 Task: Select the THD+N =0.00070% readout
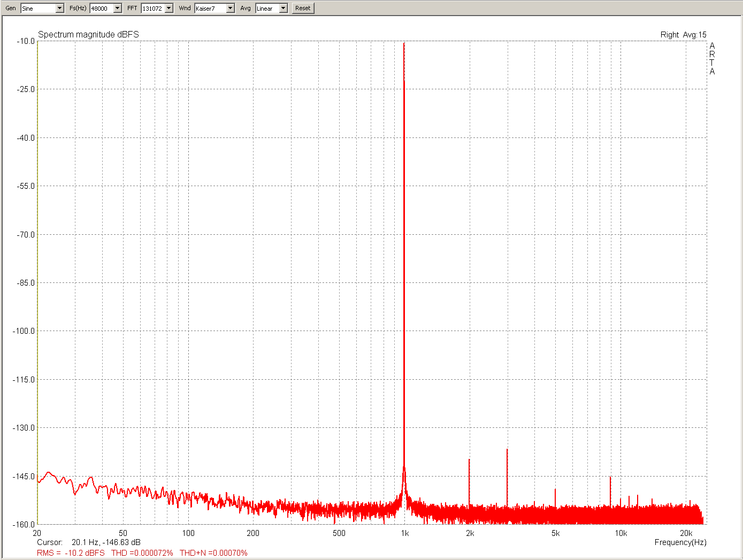tap(213, 553)
